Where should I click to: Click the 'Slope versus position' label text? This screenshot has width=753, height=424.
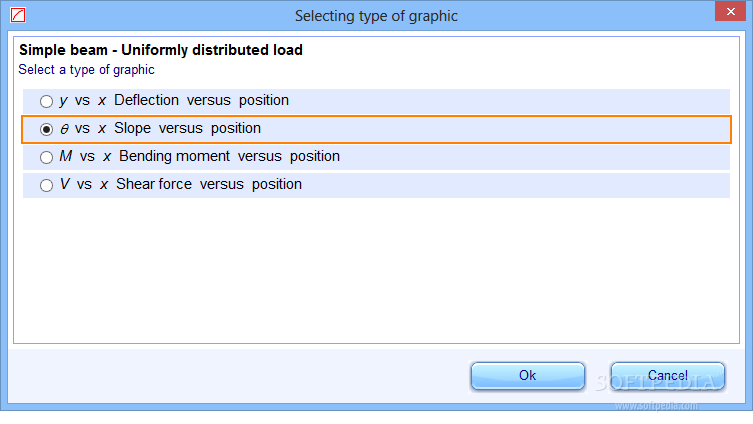click(187, 128)
